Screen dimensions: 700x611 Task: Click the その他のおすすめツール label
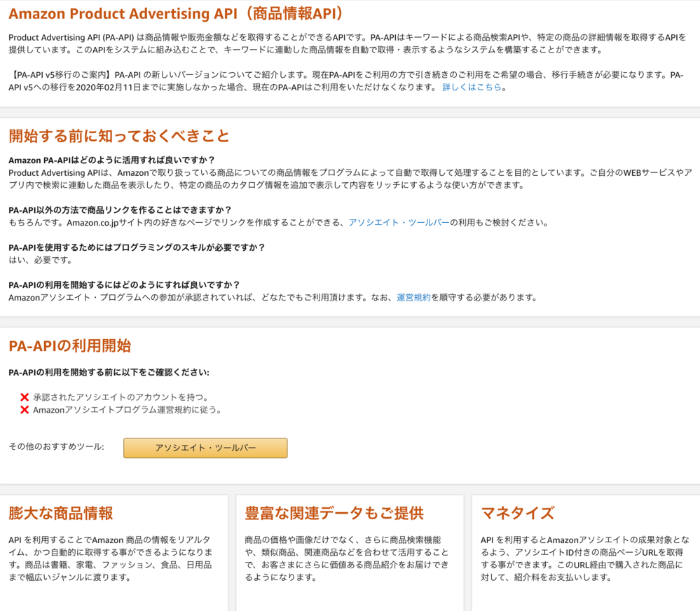[x=56, y=447]
